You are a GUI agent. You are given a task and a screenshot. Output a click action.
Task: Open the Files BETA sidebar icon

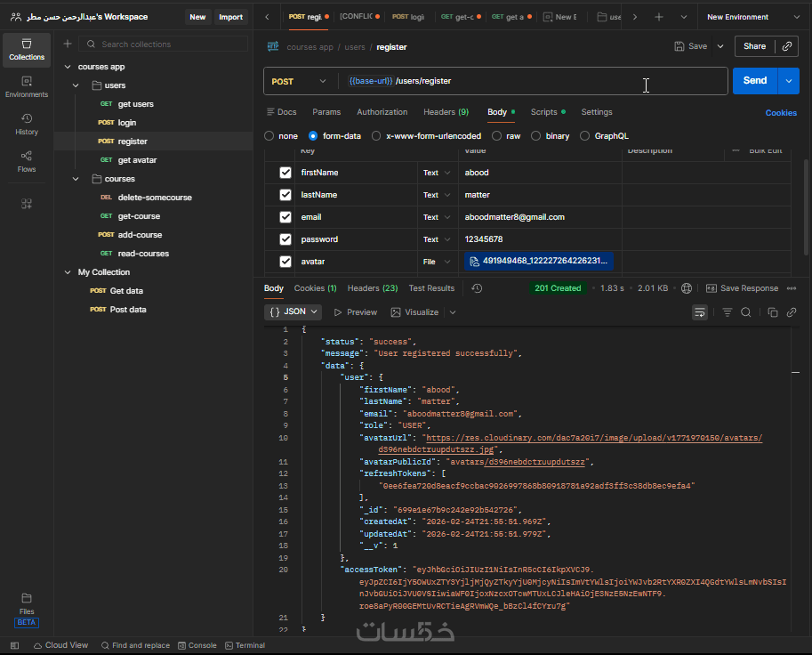tap(27, 604)
